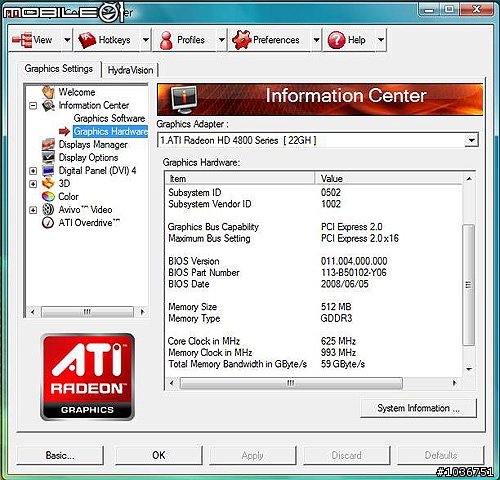Screen dimensions: 500x480
Task: Click the hardware list horizontal scrollbar thumb
Action: [291, 383]
